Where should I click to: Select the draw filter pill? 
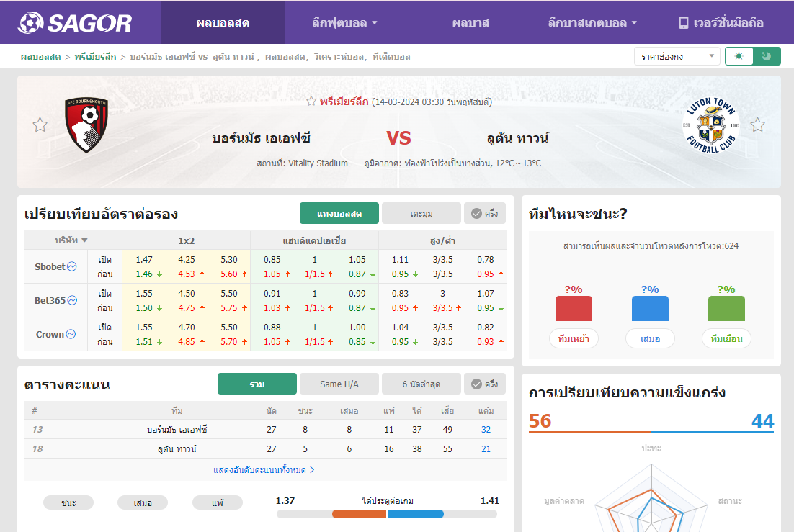[x=143, y=502]
